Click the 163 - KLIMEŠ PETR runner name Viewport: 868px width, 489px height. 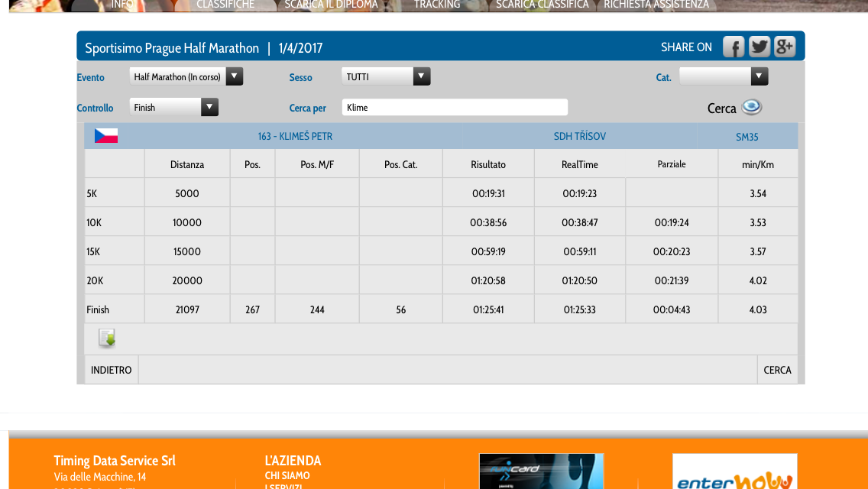[x=295, y=136]
